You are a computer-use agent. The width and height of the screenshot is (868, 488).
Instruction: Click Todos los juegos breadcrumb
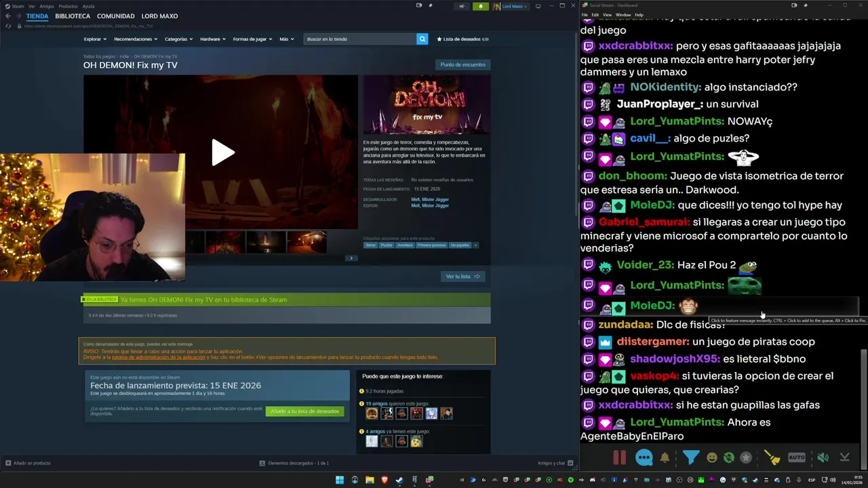(99, 57)
